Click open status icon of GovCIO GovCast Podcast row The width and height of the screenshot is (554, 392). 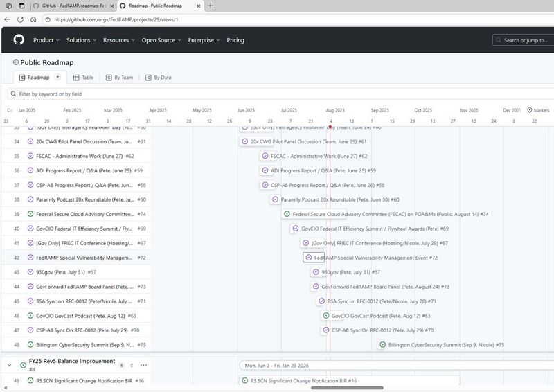click(30, 316)
